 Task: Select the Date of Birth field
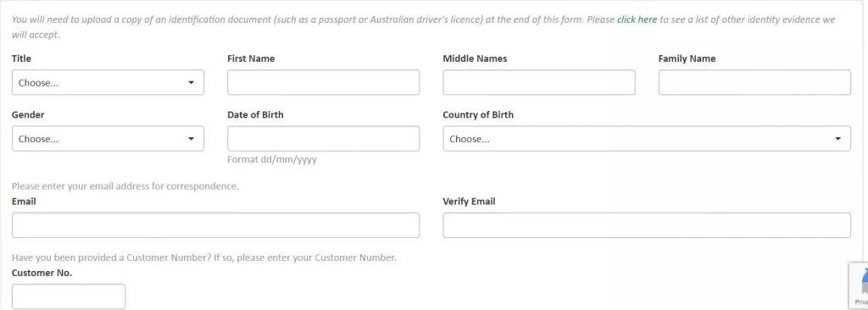pyautogui.click(x=323, y=139)
